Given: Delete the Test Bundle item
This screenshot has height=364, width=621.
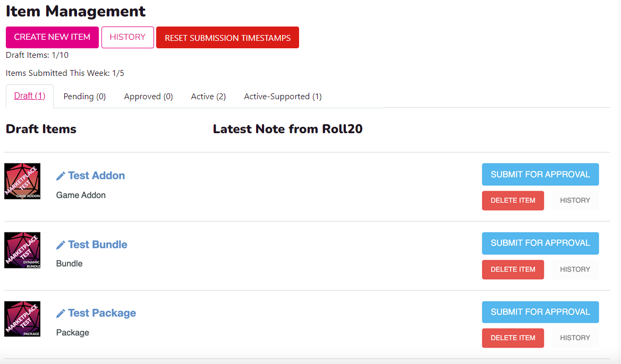Looking at the screenshot, I should click(x=513, y=270).
